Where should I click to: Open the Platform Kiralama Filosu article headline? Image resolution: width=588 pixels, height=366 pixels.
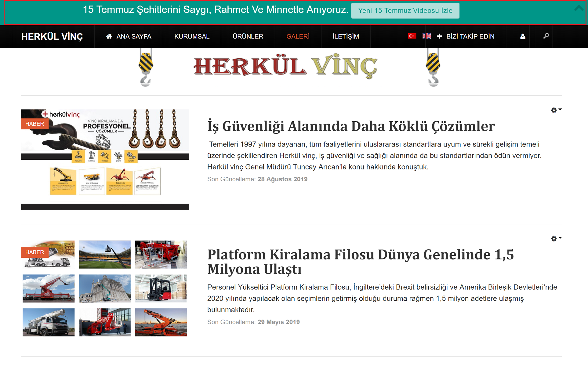pos(360,262)
